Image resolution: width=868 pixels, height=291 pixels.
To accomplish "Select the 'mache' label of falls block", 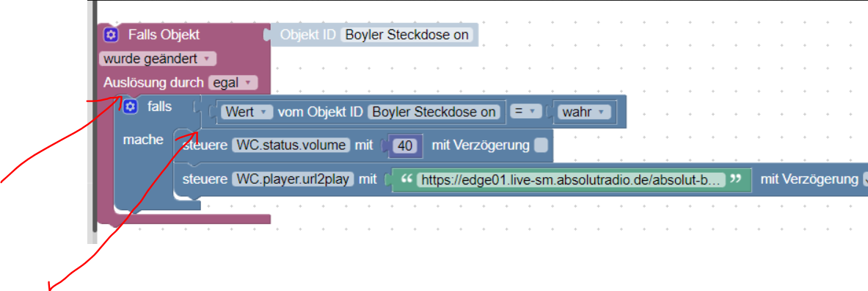I will pos(143,140).
